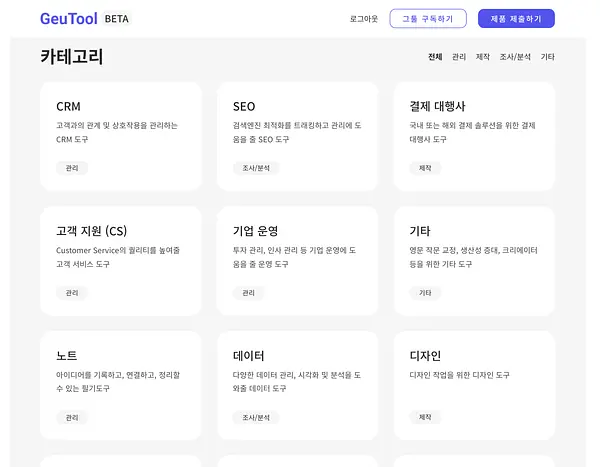Click the 관리 tag in CRM card
Image resolution: width=600 pixels, height=467 pixels.
tap(72, 168)
